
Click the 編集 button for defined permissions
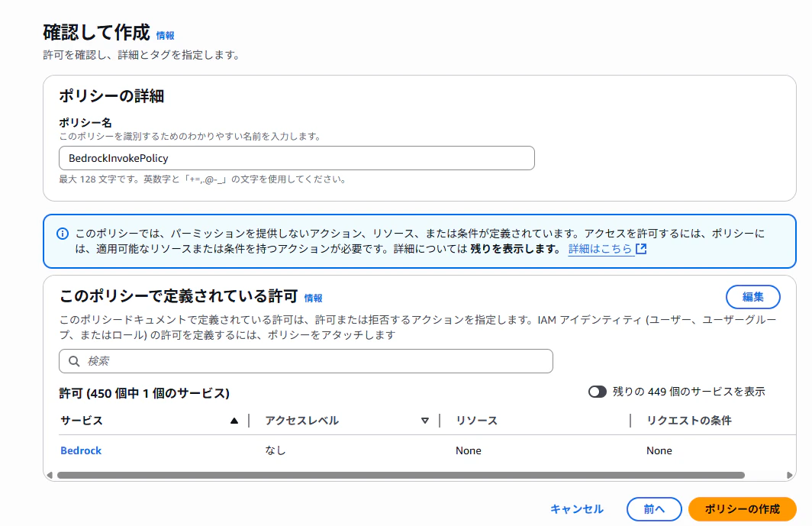click(752, 297)
